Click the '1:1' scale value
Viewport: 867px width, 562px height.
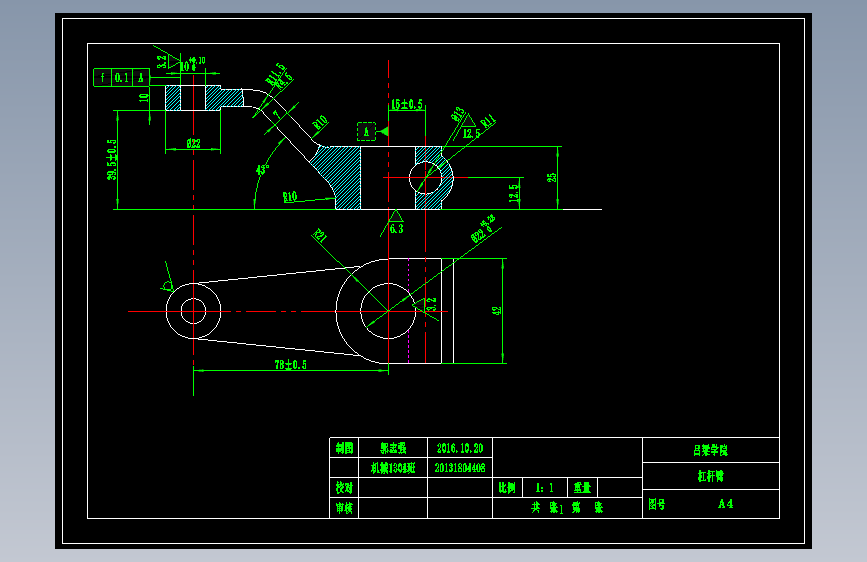pos(545,488)
